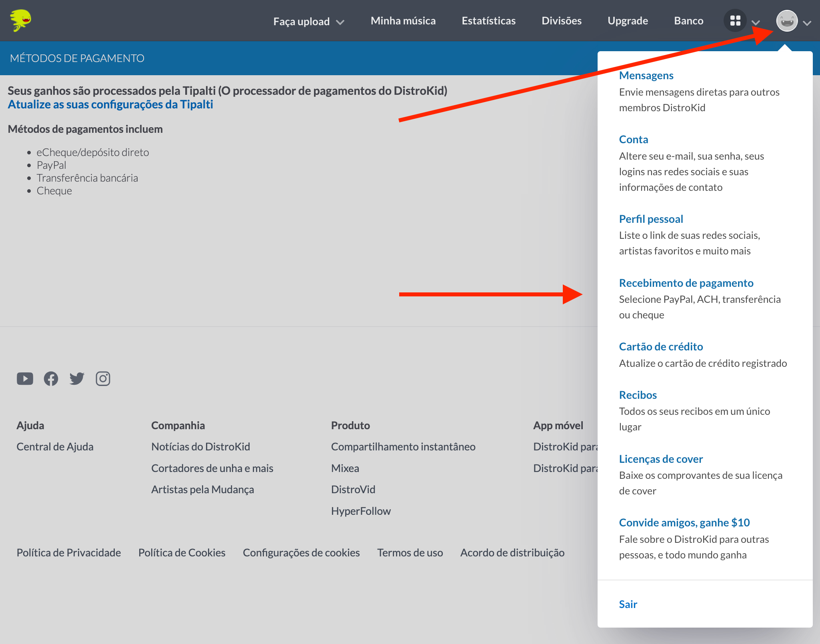
Task: Open Acordo de distribuição
Action: pyautogui.click(x=512, y=552)
